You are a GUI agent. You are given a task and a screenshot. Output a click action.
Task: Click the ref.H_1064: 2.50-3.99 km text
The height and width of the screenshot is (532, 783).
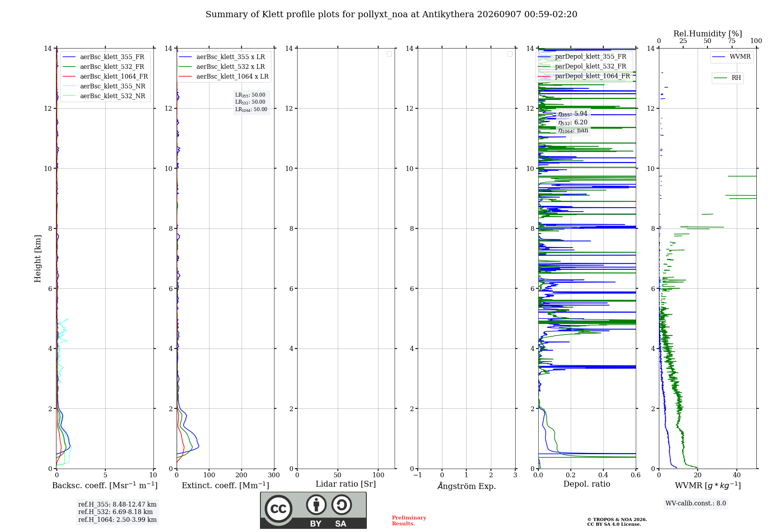click(117, 520)
